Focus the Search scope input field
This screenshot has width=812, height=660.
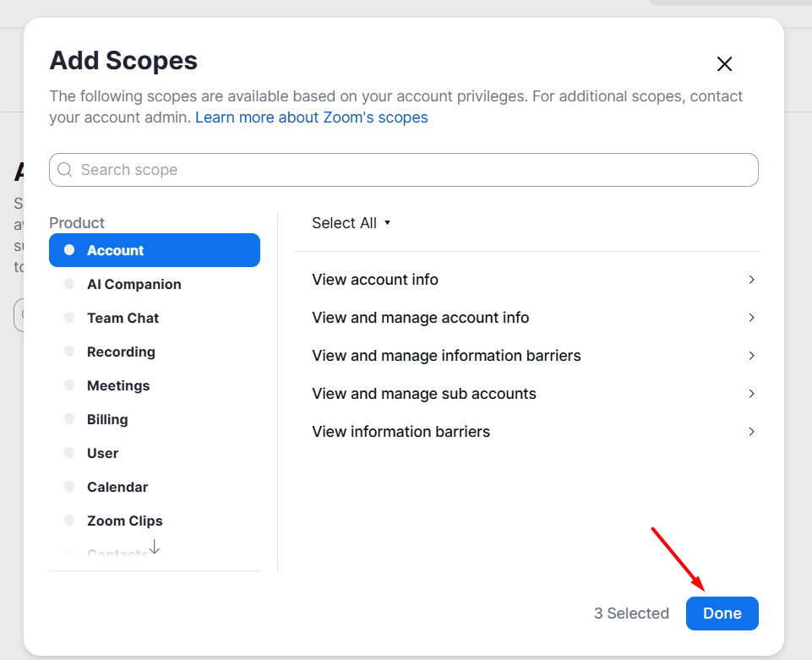pos(414,170)
